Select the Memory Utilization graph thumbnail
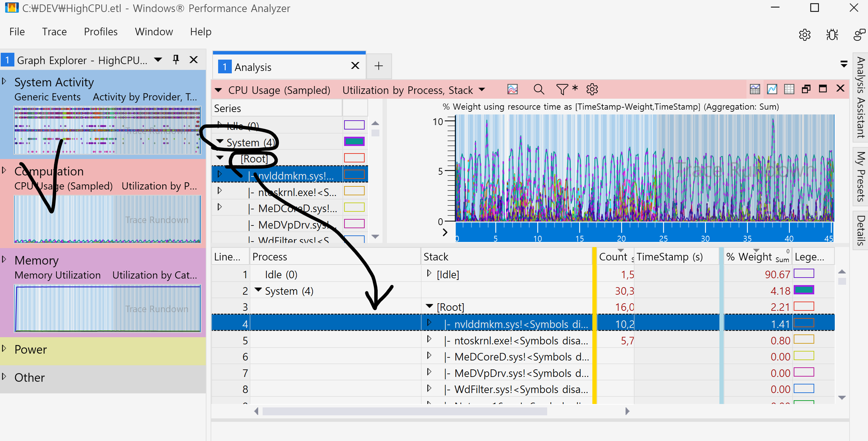 (108, 308)
